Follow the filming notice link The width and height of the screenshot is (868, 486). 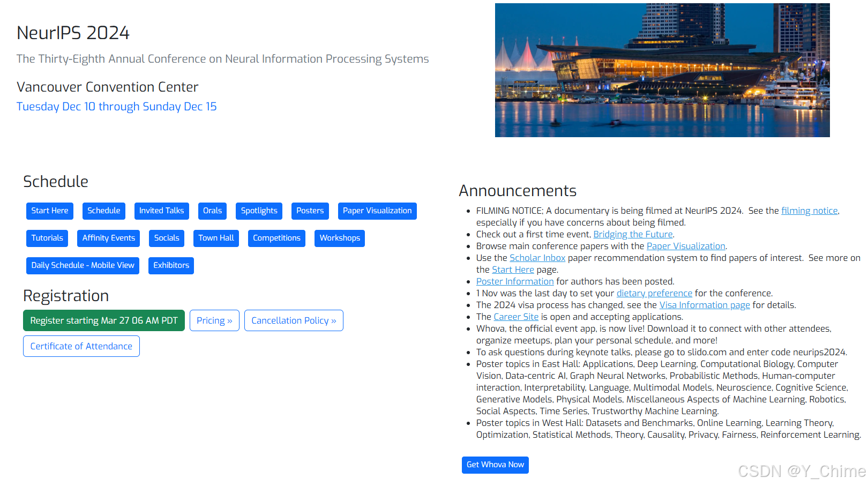[x=809, y=211]
